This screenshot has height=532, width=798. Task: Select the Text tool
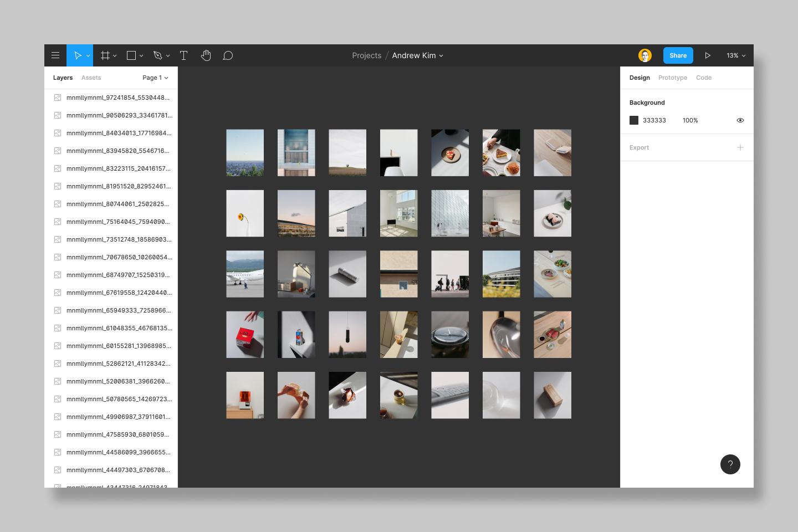[183, 55]
